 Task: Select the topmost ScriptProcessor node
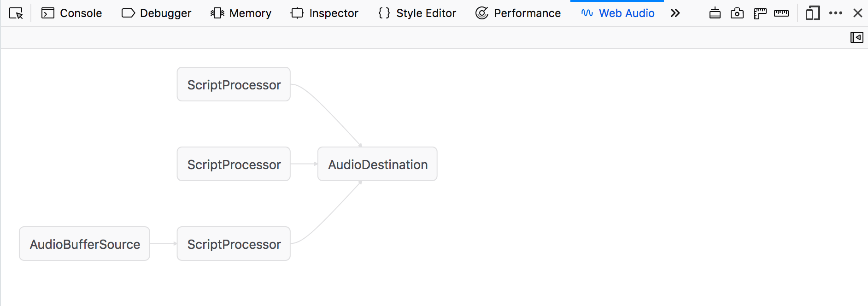234,84
